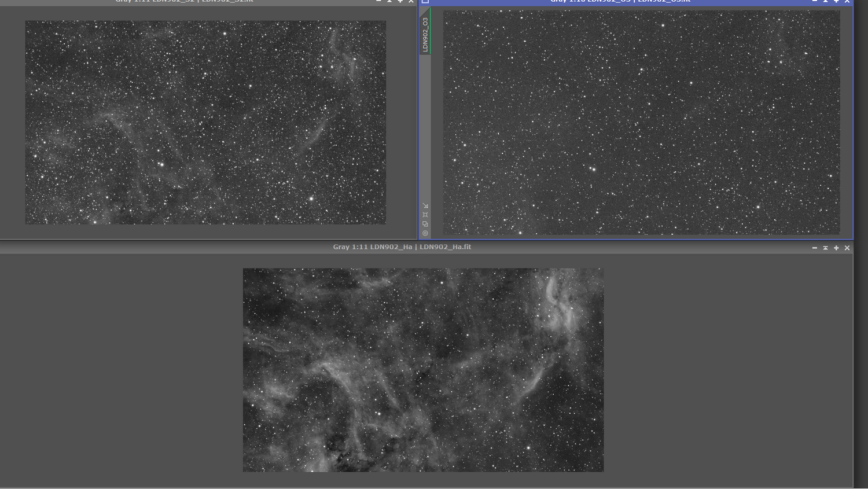Shade the LDN902_Ha window with the bar-triangle icon
868x489 pixels.
pyautogui.click(x=825, y=248)
